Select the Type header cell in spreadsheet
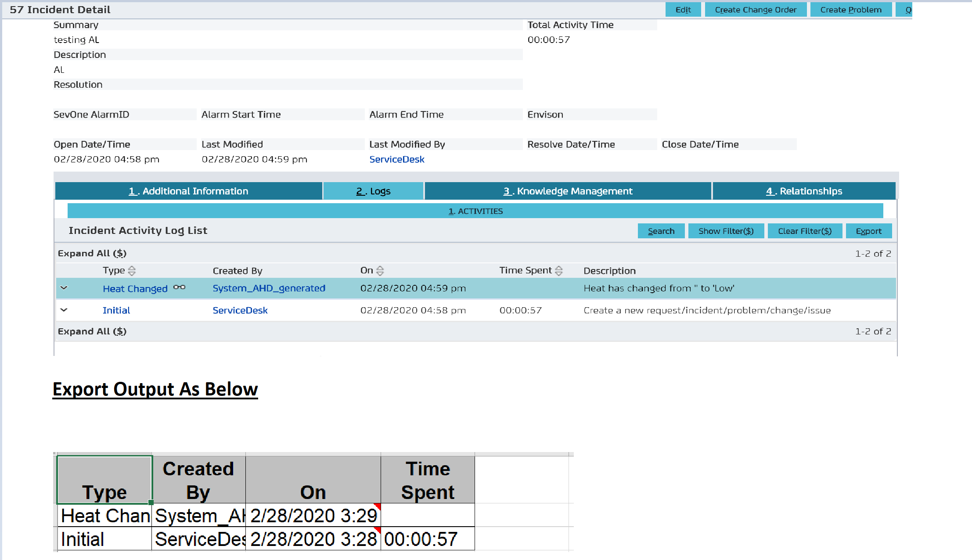The image size is (972, 560). 104,480
